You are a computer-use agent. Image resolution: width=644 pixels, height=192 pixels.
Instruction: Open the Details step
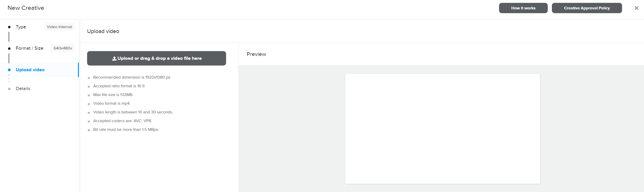(x=23, y=88)
